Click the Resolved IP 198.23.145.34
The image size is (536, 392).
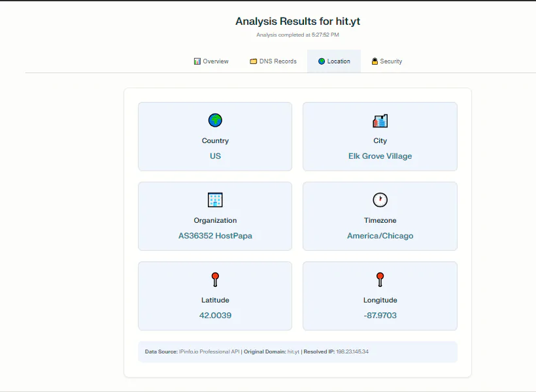tap(352, 351)
